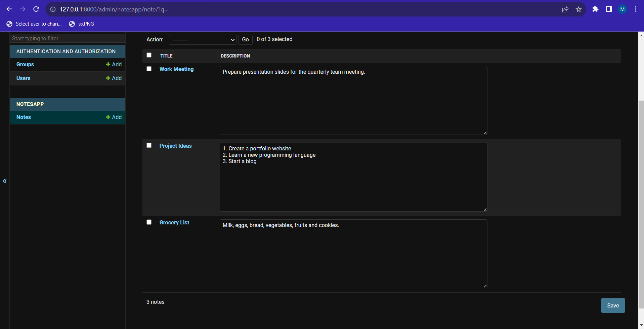This screenshot has width=644, height=329.
Task: Click the browser forward arrow
Action: (x=23, y=9)
